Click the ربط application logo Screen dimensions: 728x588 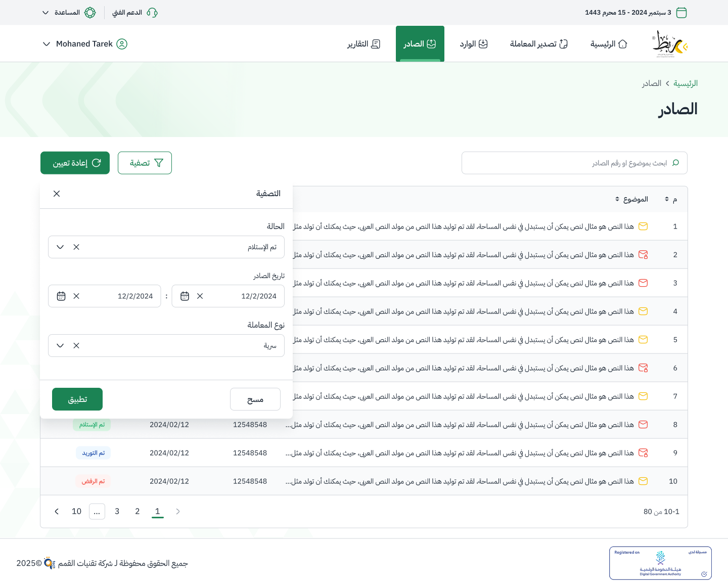668,43
